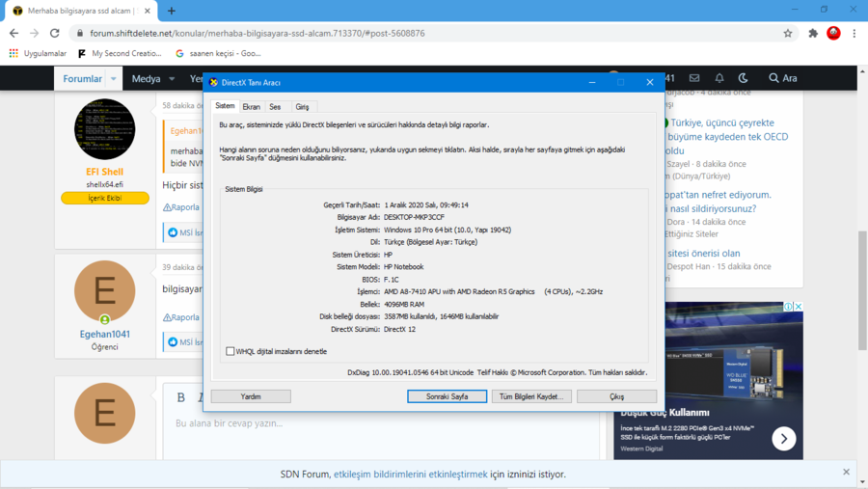
Task: Open forum search Ara
Action: click(x=783, y=78)
